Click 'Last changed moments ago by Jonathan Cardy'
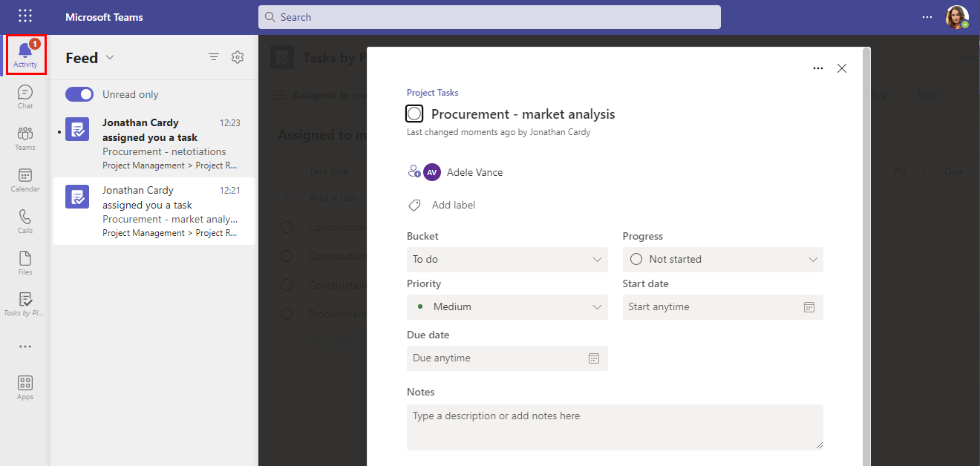The width and height of the screenshot is (980, 466). click(499, 132)
